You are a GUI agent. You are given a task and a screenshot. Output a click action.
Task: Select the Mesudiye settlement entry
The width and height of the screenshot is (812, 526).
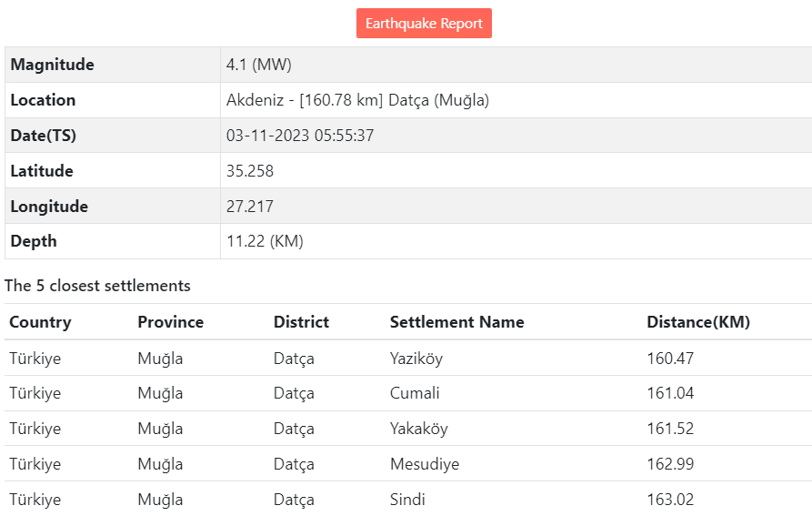point(425,464)
